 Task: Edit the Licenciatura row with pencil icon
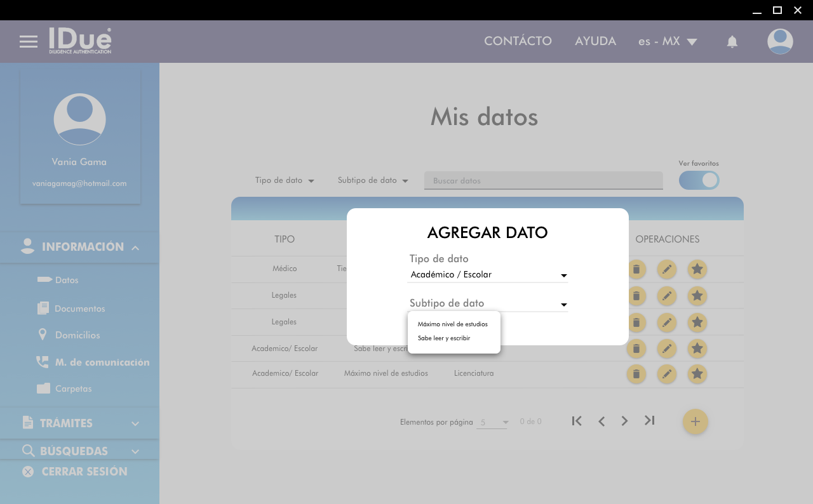click(x=666, y=374)
